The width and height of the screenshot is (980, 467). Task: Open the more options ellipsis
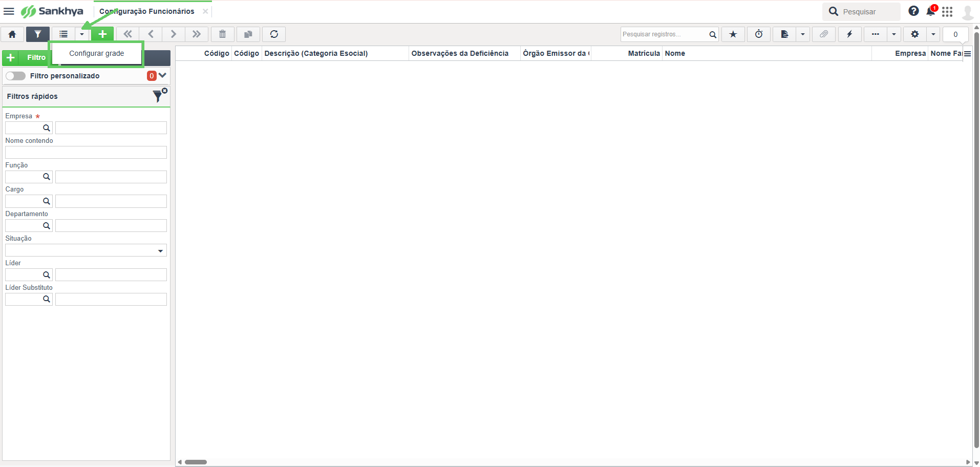tap(876, 34)
